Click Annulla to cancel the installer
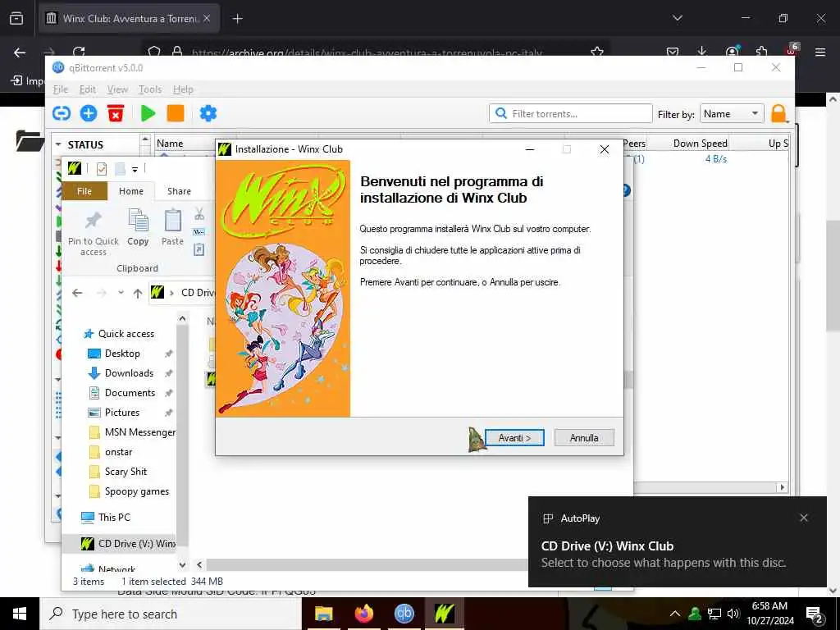This screenshot has width=840, height=630. click(584, 438)
